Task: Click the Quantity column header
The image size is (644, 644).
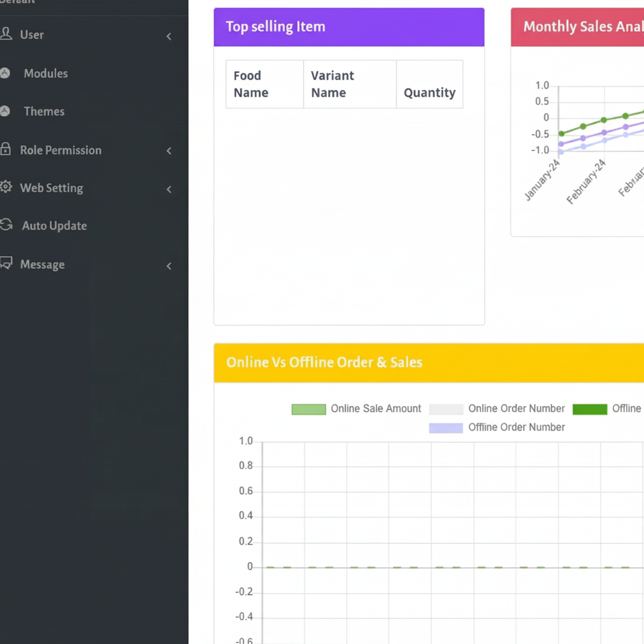Action: [429, 93]
